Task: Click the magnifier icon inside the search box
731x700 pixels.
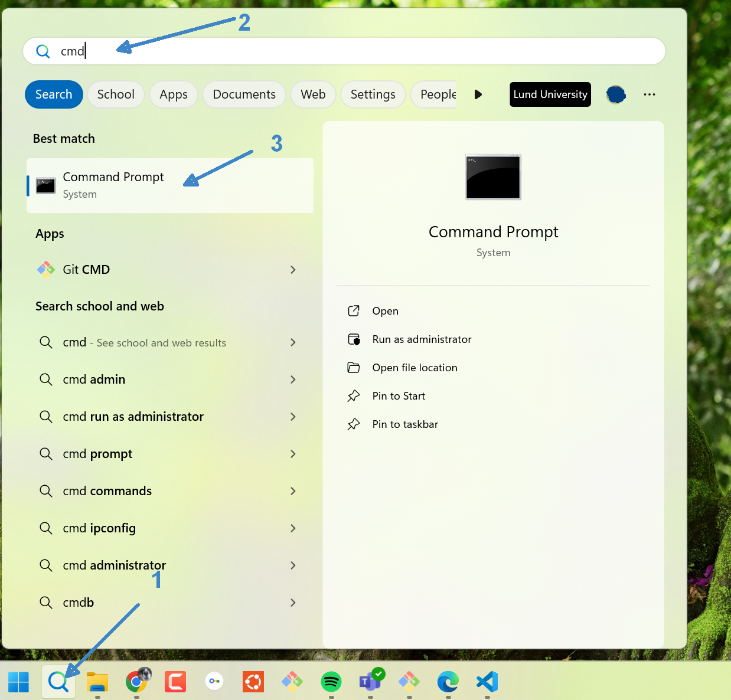Action: coord(43,51)
